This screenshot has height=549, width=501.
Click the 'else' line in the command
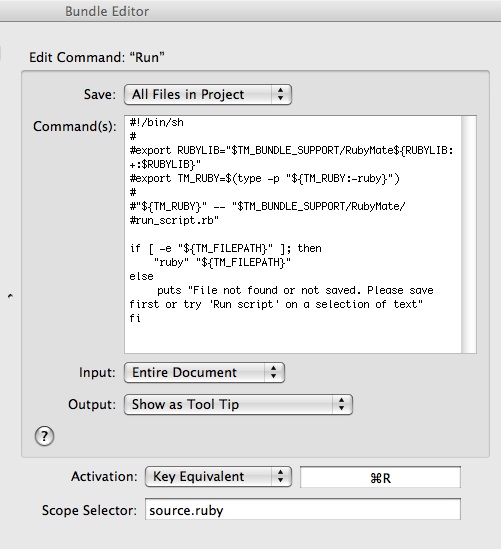(x=141, y=277)
